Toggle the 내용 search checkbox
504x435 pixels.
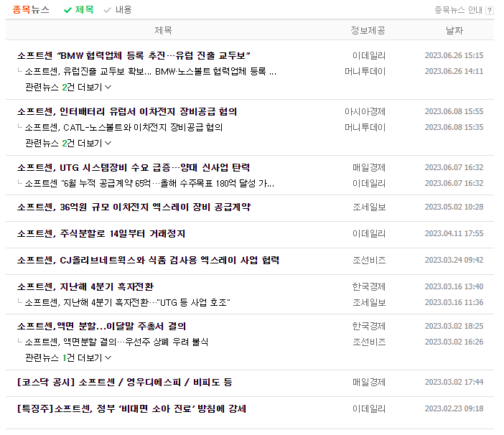pos(118,9)
